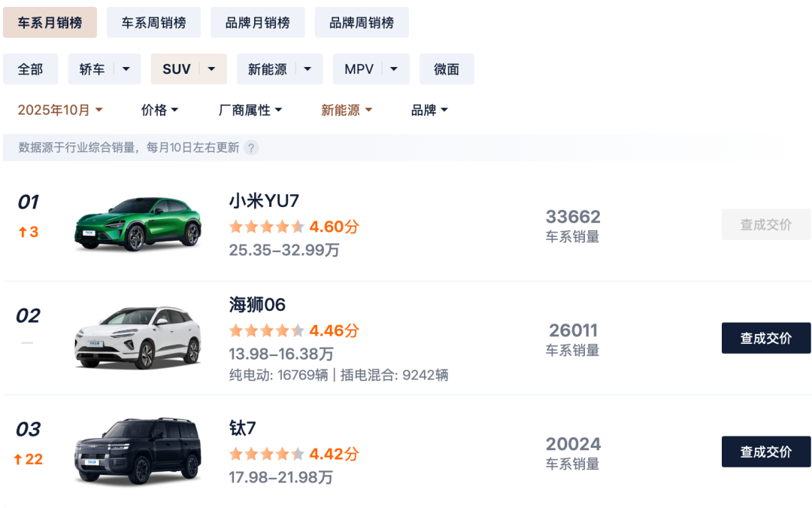Click the star rating for 小米YU7

266,227
